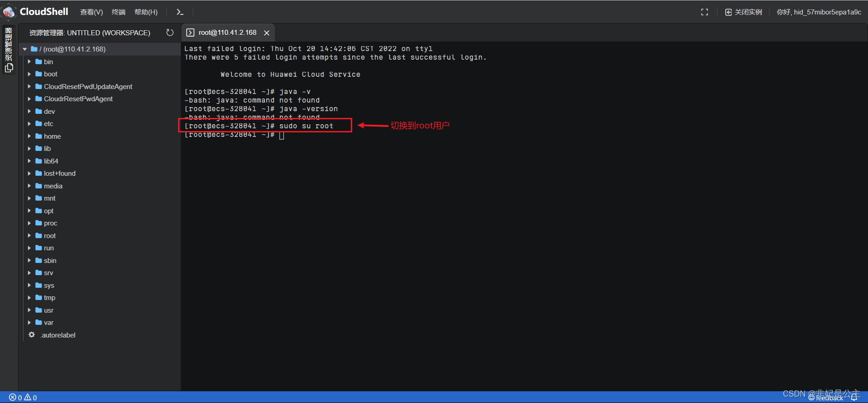Viewport: 868px width, 403px height.
Task: Select the run folder icon
Action: [38, 248]
